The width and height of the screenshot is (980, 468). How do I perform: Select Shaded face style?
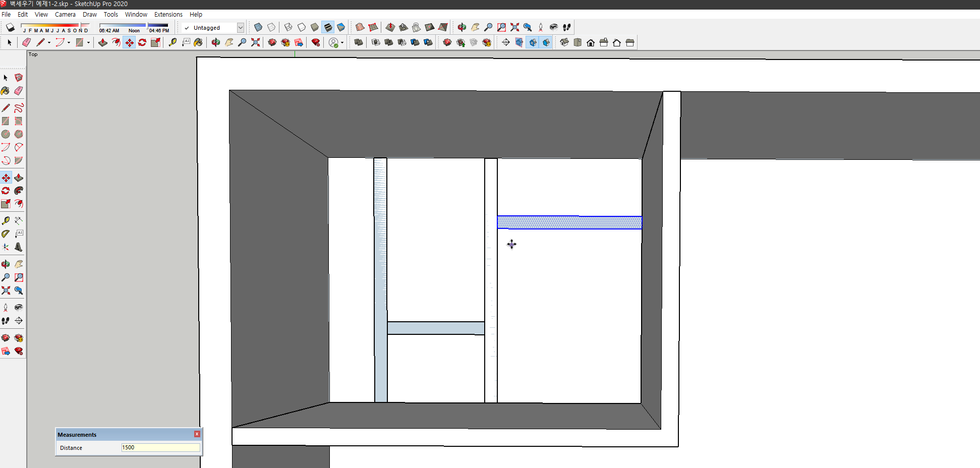(x=315, y=27)
